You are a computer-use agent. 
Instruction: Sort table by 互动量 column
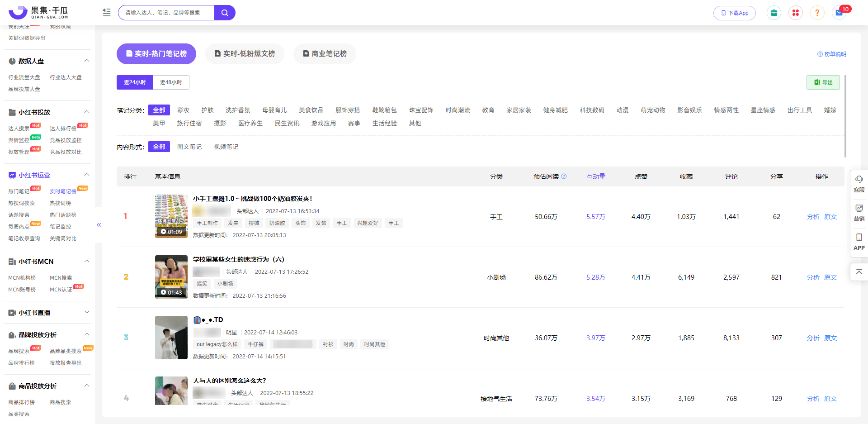tap(596, 176)
